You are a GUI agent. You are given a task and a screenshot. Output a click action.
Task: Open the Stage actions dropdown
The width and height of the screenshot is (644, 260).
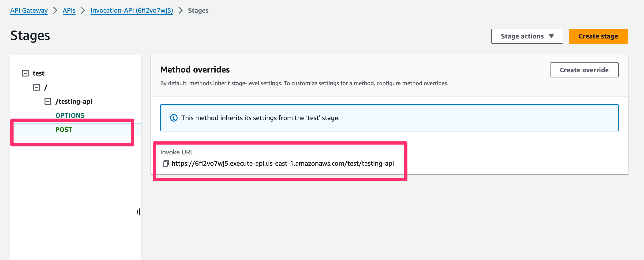click(x=527, y=36)
